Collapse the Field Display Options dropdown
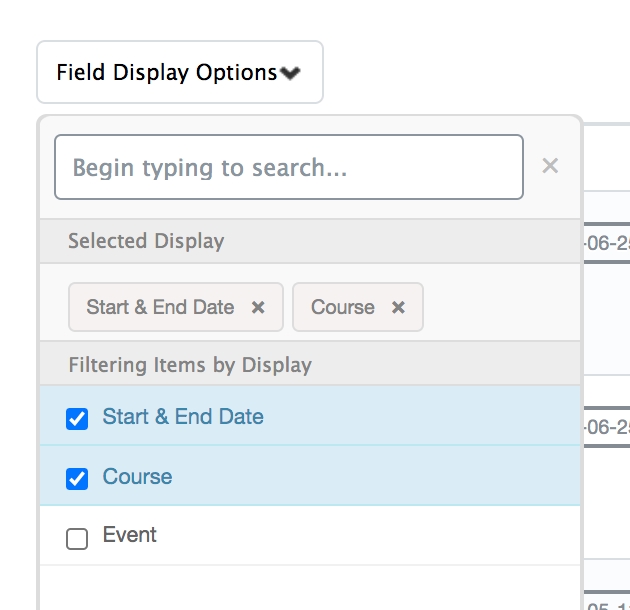Image resolution: width=630 pixels, height=610 pixels. coord(180,72)
